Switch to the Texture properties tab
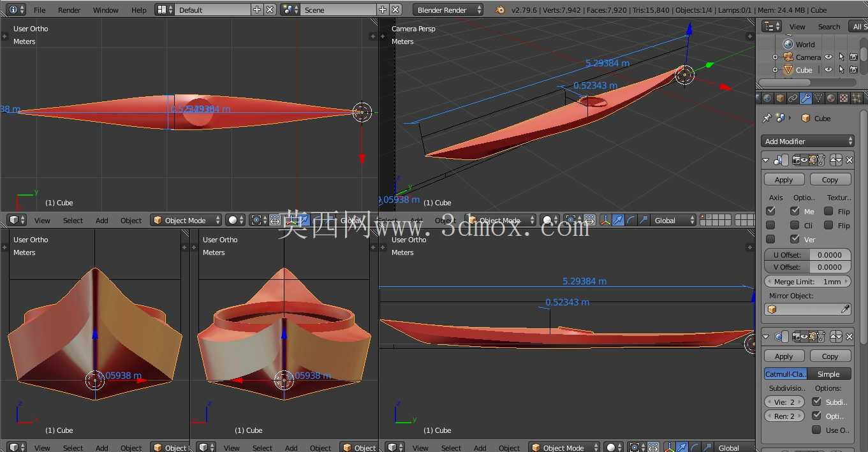 pyautogui.click(x=844, y=98)
